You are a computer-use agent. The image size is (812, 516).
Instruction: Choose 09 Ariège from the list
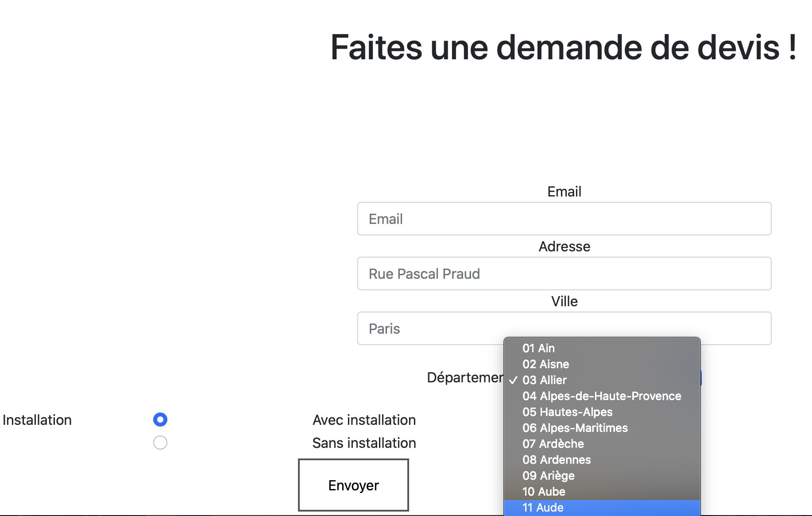pyautogui.click(x=548, y=476)
